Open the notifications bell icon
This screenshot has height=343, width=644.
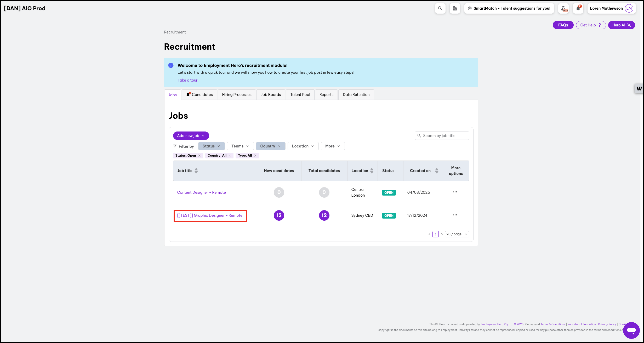tap(578, 8)
